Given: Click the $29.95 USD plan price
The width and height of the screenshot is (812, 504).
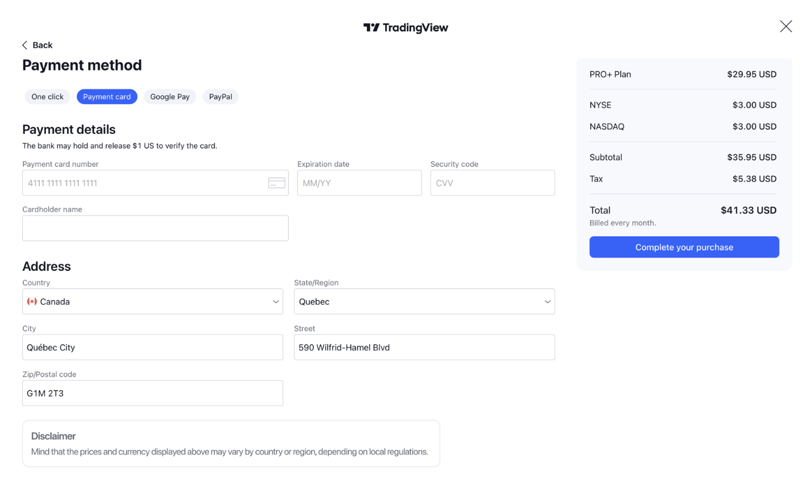Looking at the screenshot, I should (x=752, y=75).
